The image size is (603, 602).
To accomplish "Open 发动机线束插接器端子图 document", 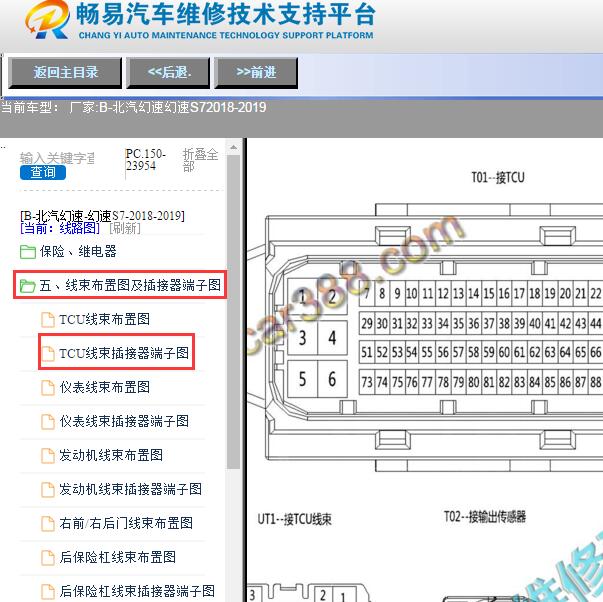I will coord(131,489).
